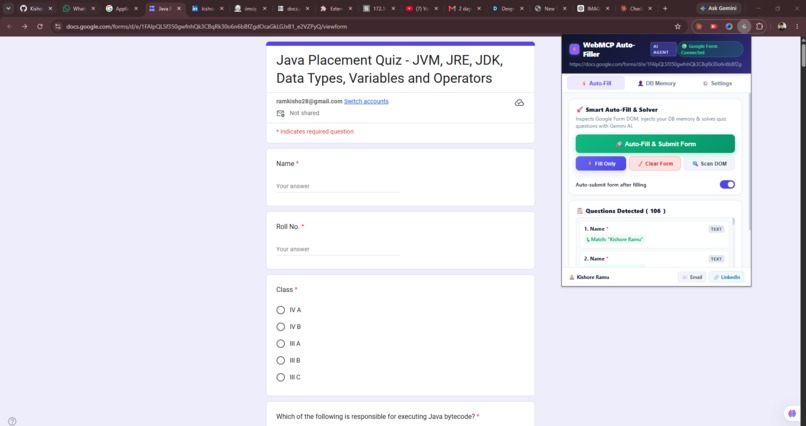Click the Google Form Connected status badge

click(x=710, y=49)
